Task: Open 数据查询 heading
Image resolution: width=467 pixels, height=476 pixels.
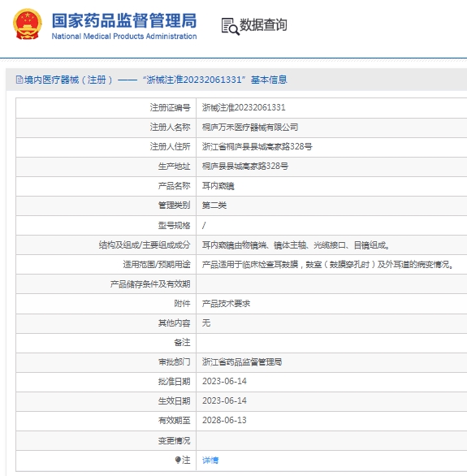Action: [263, 25]
